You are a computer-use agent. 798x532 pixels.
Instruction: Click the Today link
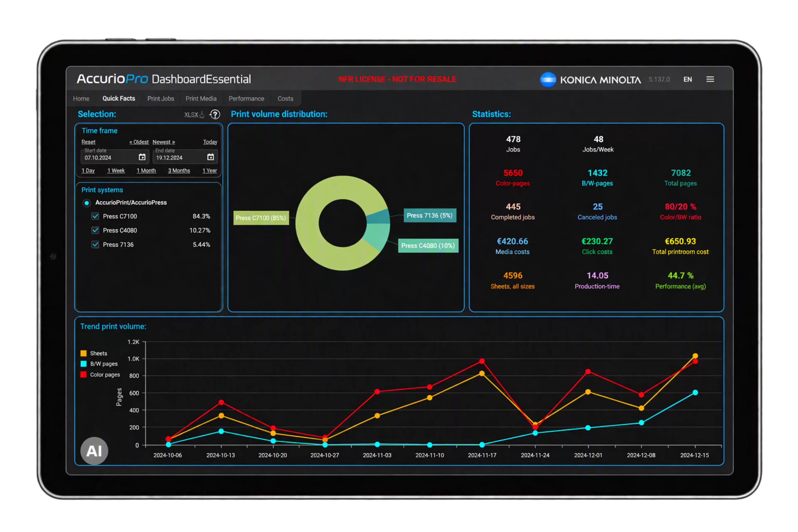210,142
